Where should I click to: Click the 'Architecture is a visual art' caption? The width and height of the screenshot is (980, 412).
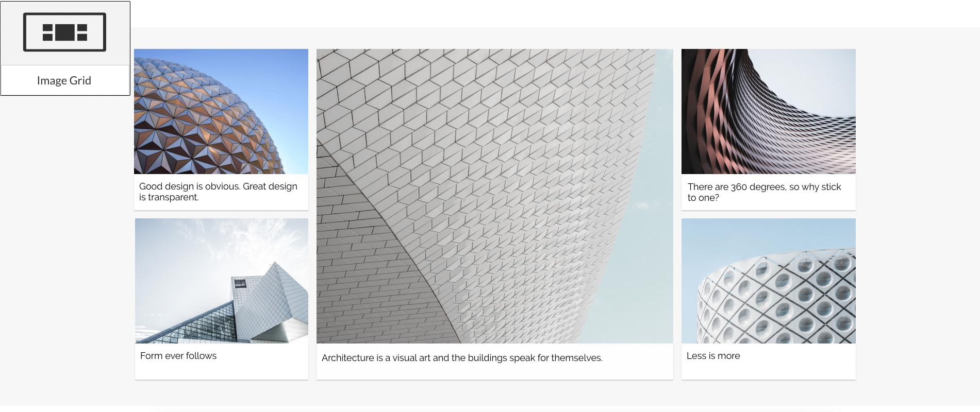pos(462,358)
